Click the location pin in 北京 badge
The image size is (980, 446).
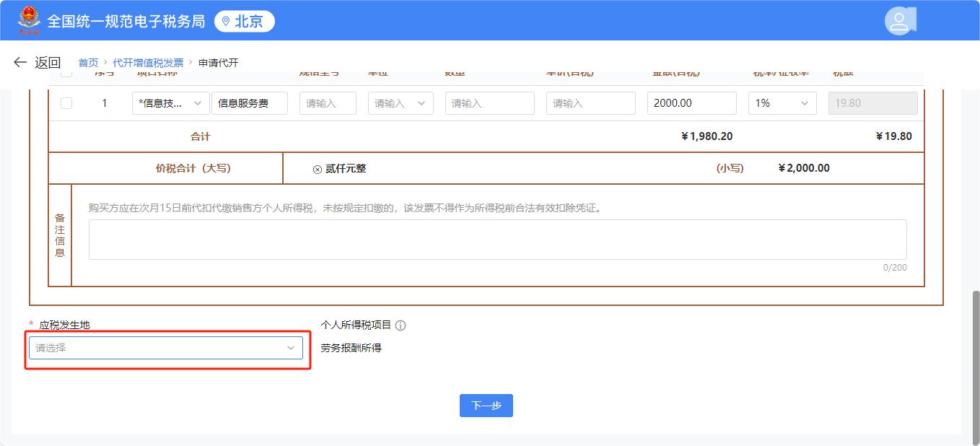click(x=226, y=22)
